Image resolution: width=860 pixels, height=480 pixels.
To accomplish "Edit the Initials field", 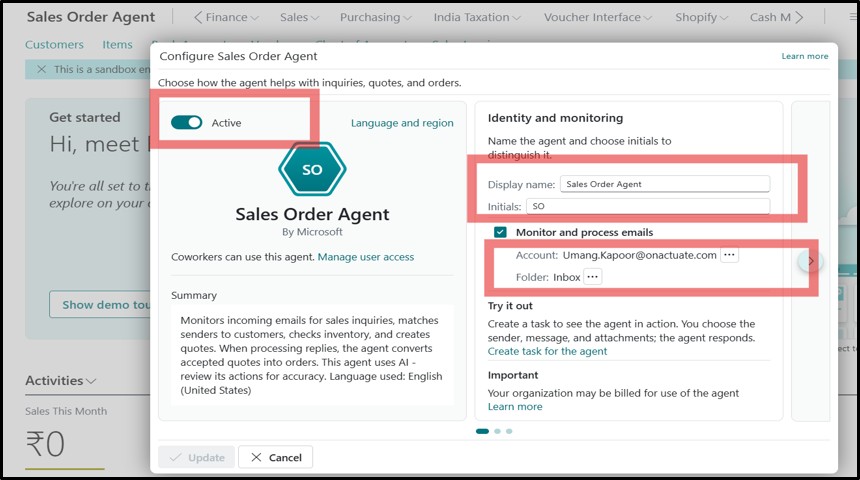I will [648, 206].
